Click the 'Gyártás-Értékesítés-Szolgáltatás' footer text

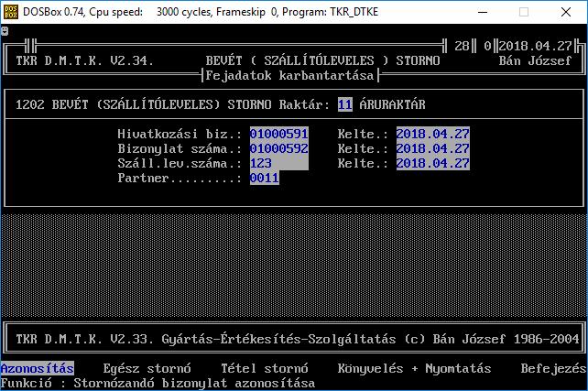pyautogui.click(x=278, y=339)
